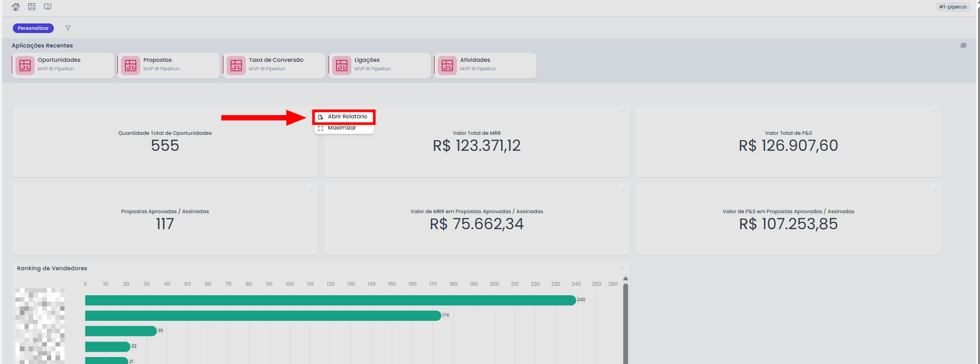
Task: Click the 240 bar in ranking chart
Action: 330,300
